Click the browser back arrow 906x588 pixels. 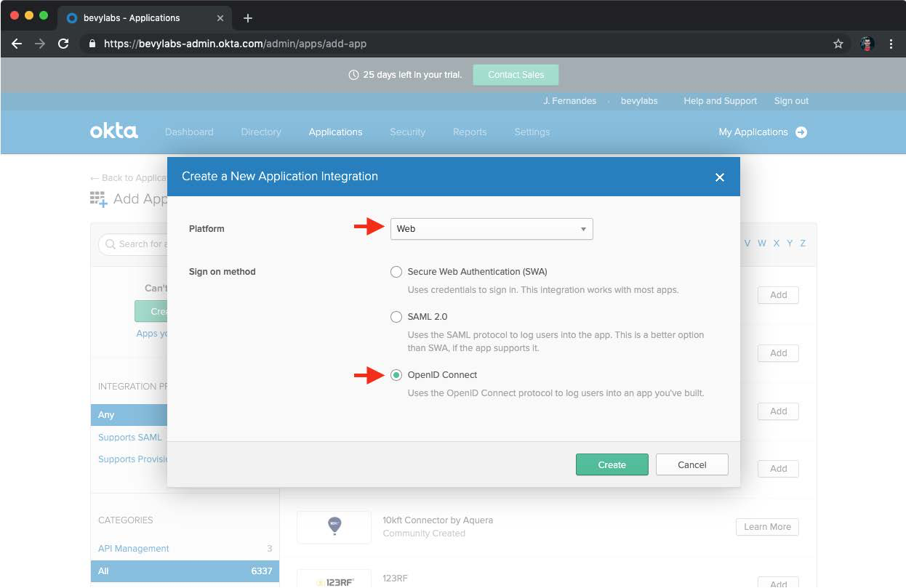[x=17, y=44]
